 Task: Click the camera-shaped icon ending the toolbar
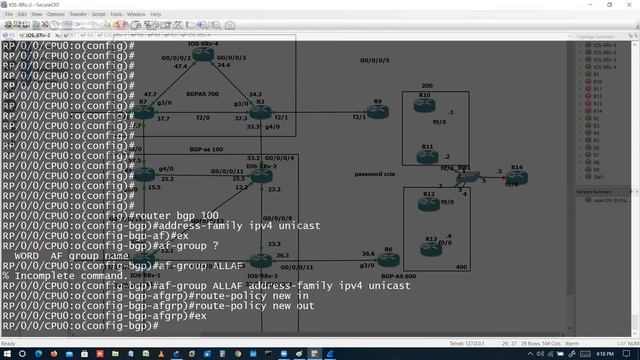tap(230, 25)
